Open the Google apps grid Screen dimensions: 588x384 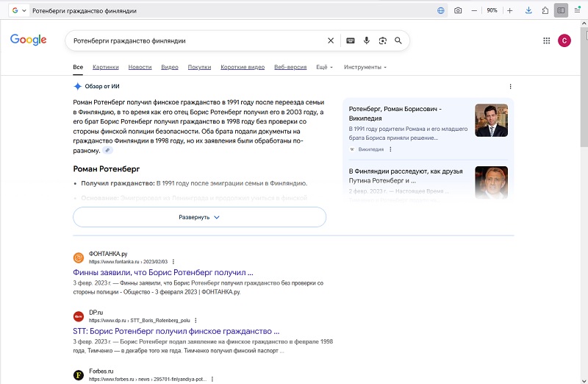pos(546,40)
